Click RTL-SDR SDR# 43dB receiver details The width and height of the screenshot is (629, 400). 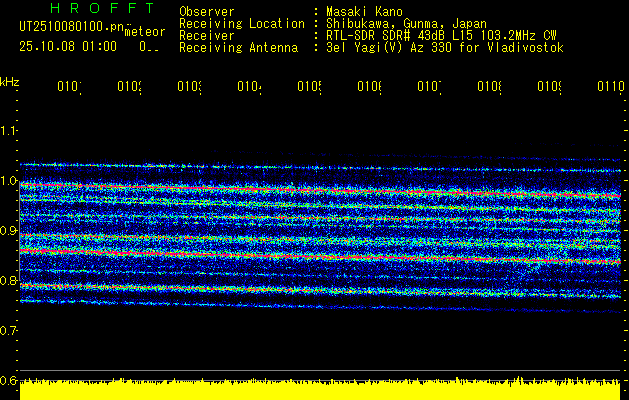(441, 36)
